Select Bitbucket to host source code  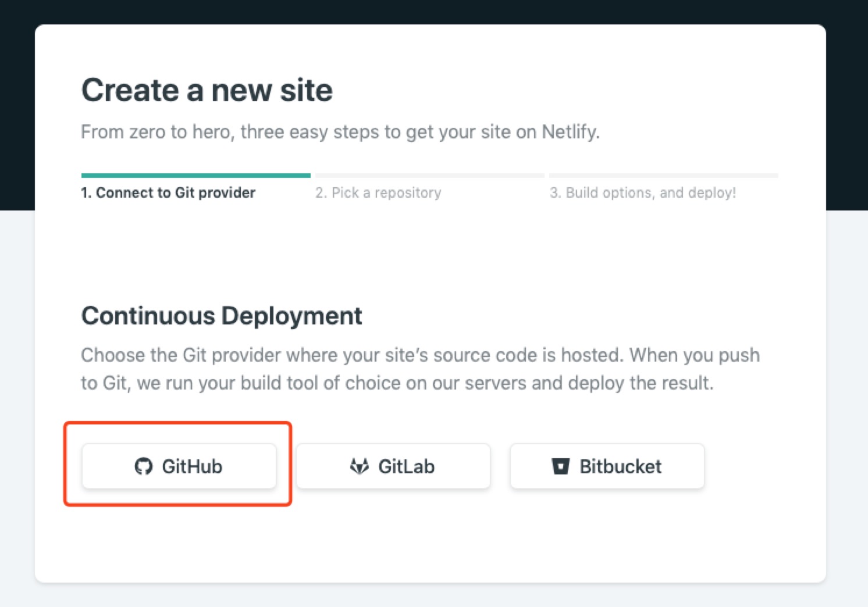click(x=607, y=466)
